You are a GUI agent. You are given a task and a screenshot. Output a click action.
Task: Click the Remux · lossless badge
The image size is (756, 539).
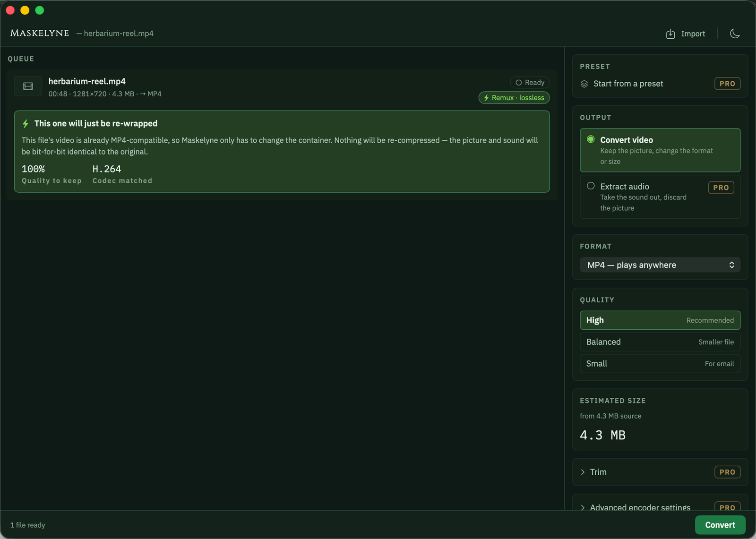514,98
